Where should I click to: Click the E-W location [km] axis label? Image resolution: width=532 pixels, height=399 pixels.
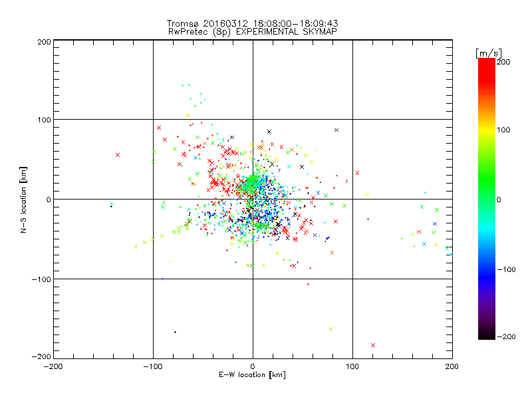coord(252,374)
